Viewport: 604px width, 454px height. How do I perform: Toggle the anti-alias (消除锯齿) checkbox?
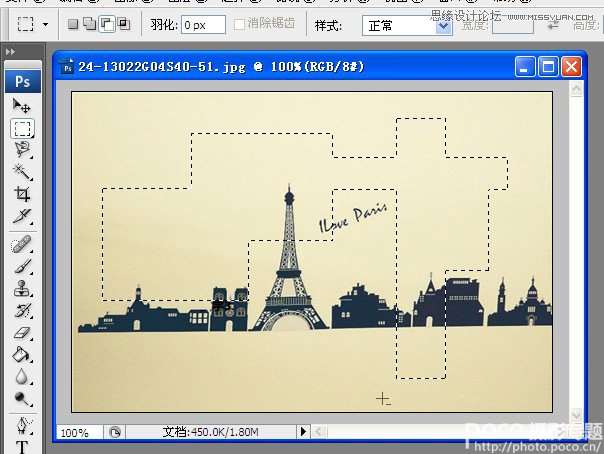click(239, 24)
